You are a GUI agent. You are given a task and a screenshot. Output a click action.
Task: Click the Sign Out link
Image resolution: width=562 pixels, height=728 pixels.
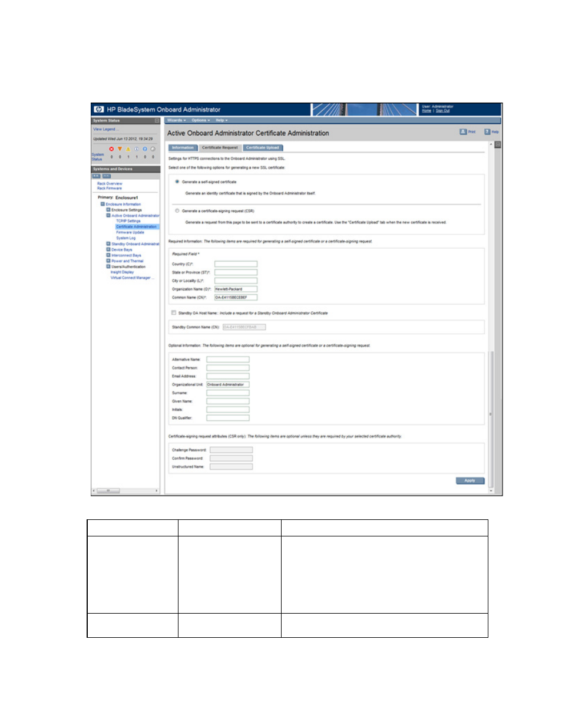click(x=443, y=111)
